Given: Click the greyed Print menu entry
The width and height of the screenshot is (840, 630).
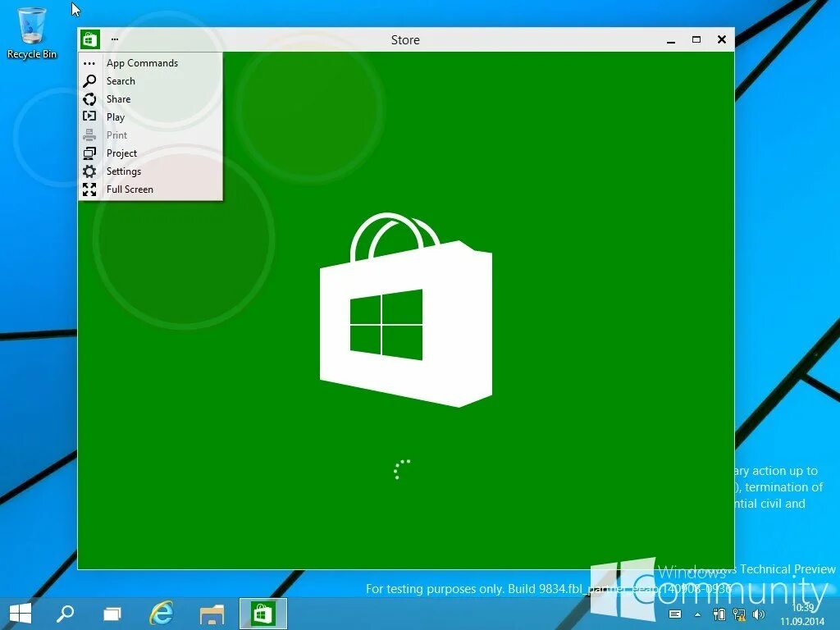Looking at the screenshot, I should click(x=151, y=135).
